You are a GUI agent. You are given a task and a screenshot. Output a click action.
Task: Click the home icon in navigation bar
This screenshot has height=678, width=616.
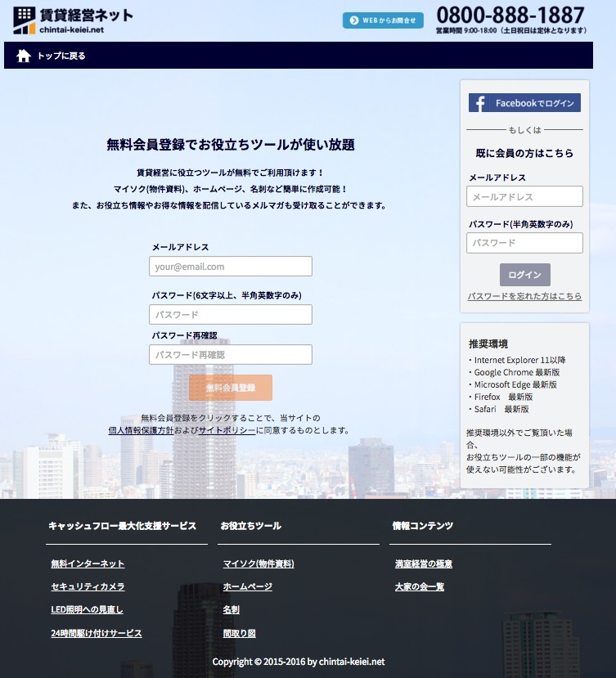(24, 56)
